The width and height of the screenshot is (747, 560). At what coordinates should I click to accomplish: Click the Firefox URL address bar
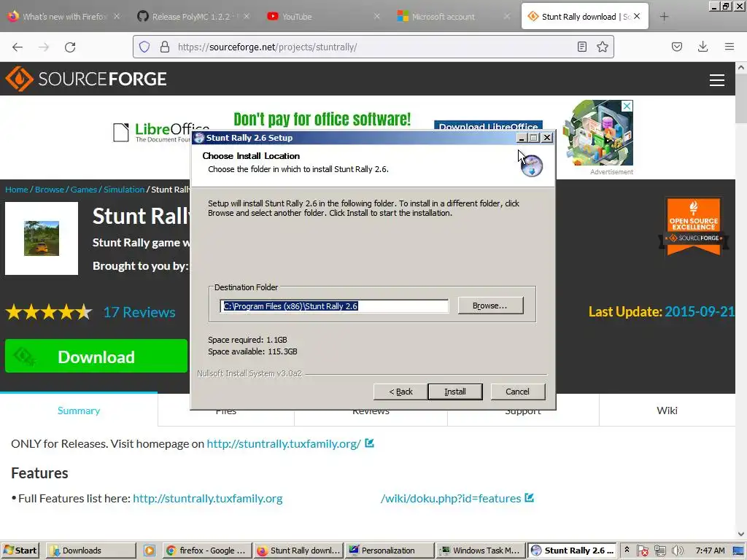[373, 47]
